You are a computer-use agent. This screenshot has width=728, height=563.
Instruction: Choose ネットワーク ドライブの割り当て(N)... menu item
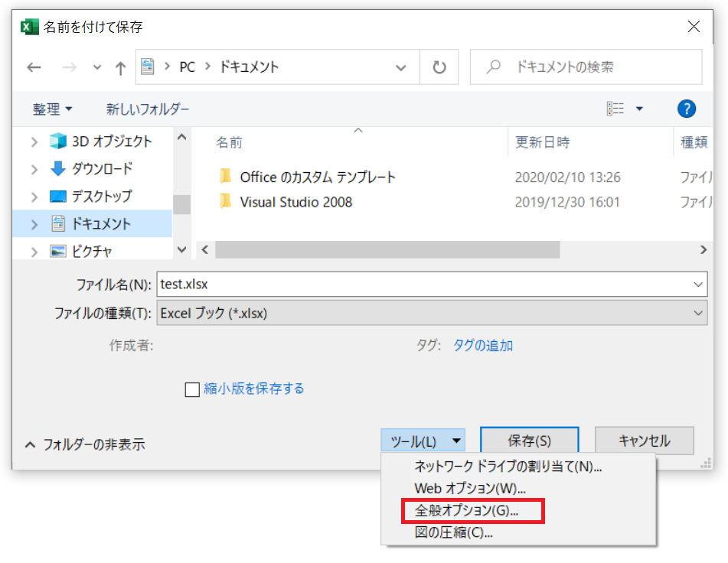[508, 466]
